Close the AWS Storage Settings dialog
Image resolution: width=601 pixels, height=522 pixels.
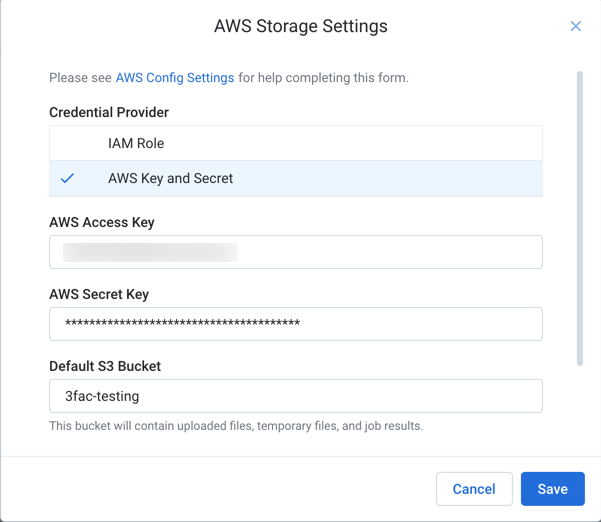[575, 26]
